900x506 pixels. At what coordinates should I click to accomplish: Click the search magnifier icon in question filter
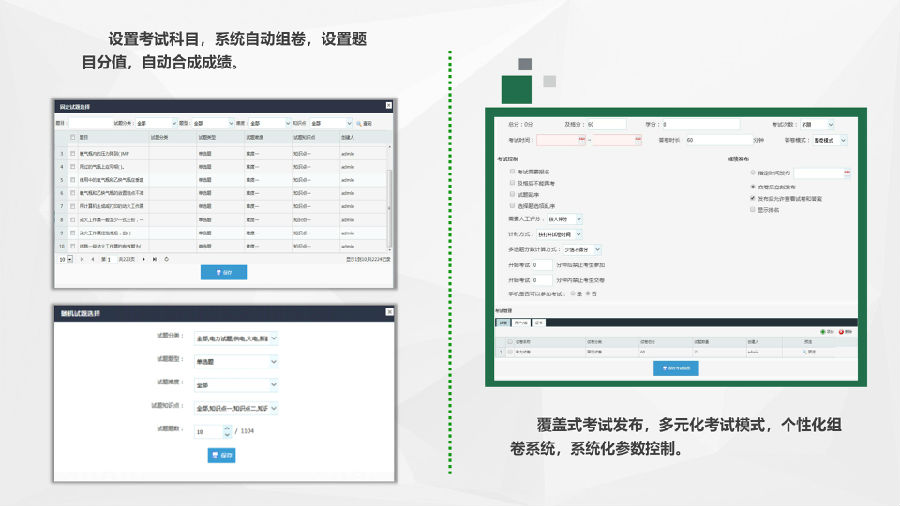(x=357, y=123)
